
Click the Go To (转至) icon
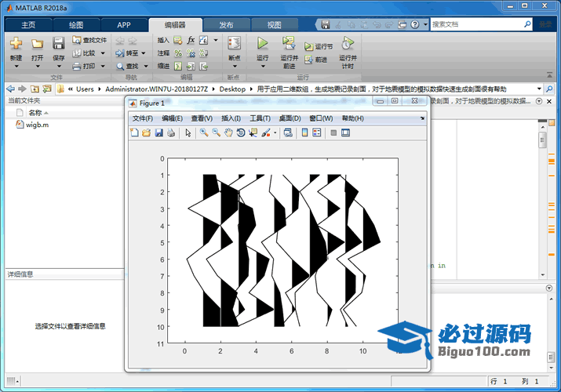click(x=120, y=53)
